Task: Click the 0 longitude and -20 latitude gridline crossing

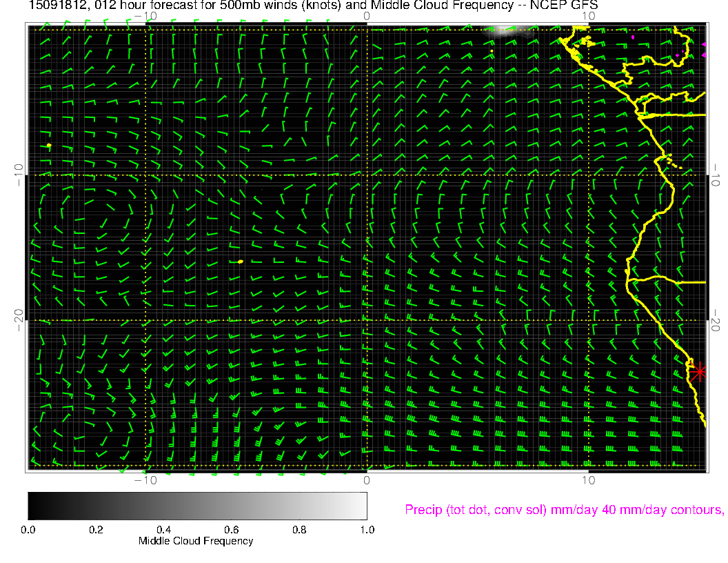Action: (x=367, y=320)
